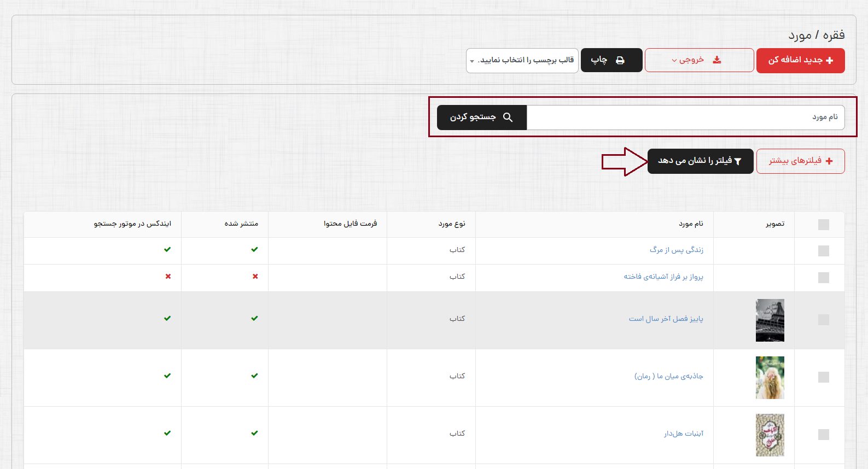
Task: Click the magnifier icon on the search button
Action: (x=508, y=118)
